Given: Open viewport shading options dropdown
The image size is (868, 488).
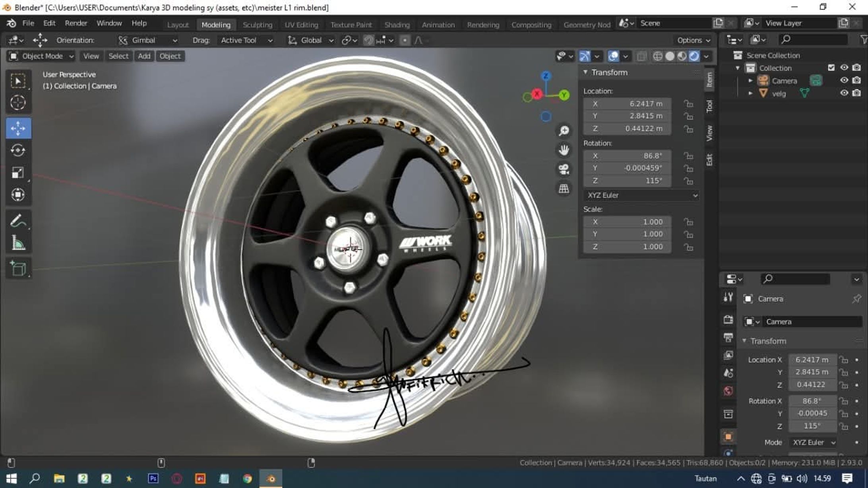Looking at the screenshot, I should (x=706, y=56).
